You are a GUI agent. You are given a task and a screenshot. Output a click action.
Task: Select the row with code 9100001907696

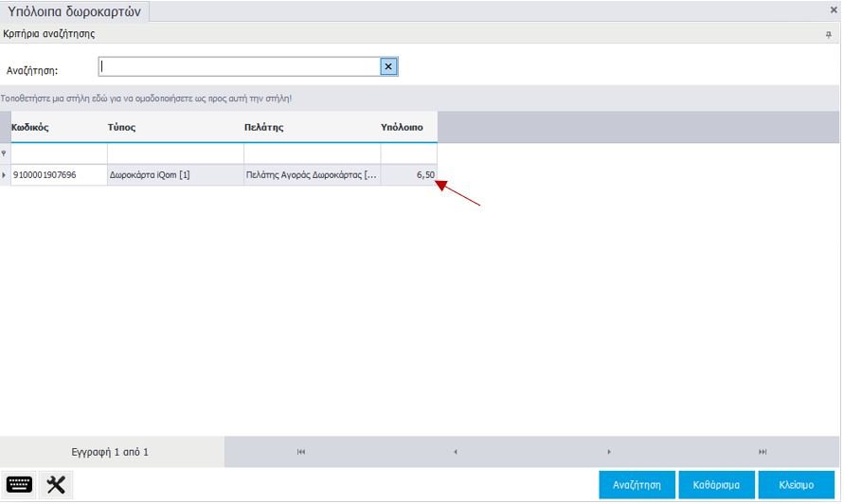pos(59,175)
